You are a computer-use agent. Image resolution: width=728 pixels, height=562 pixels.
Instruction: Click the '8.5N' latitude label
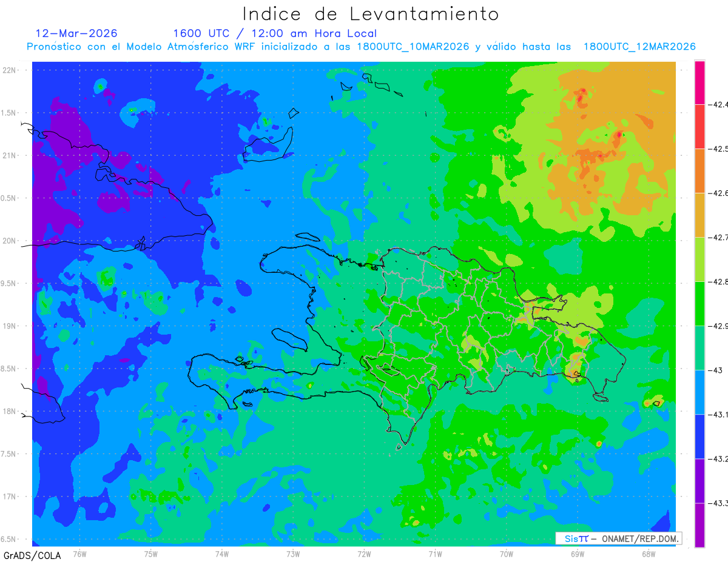click(8, 369)
